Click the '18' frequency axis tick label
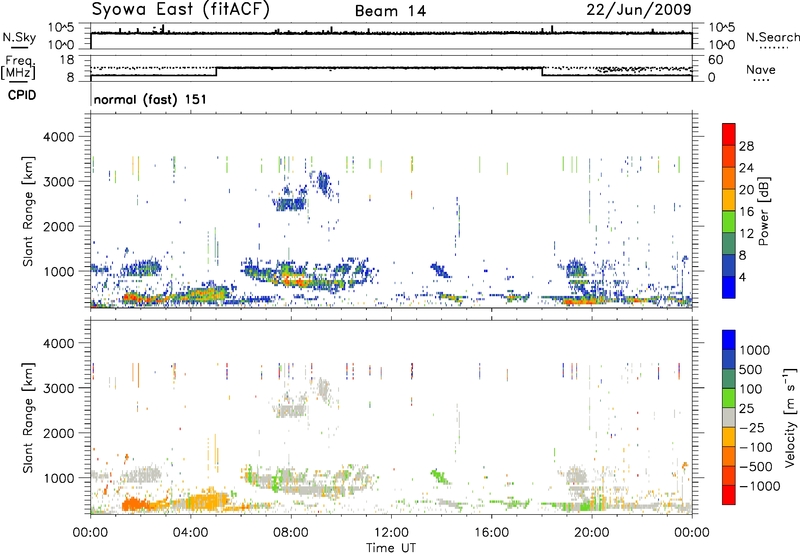Screen dimensions: 800x554 coord(67,60)
